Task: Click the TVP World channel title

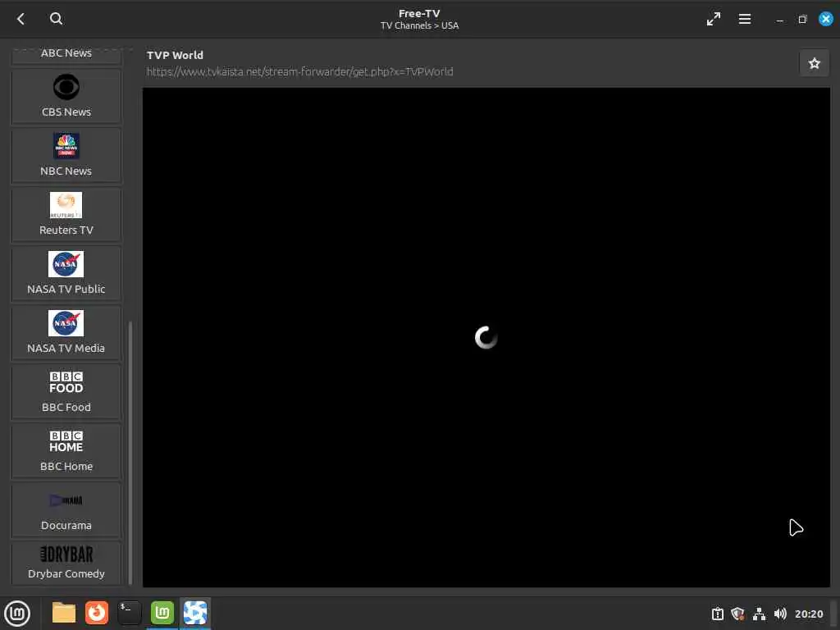Action: point(176,55)
